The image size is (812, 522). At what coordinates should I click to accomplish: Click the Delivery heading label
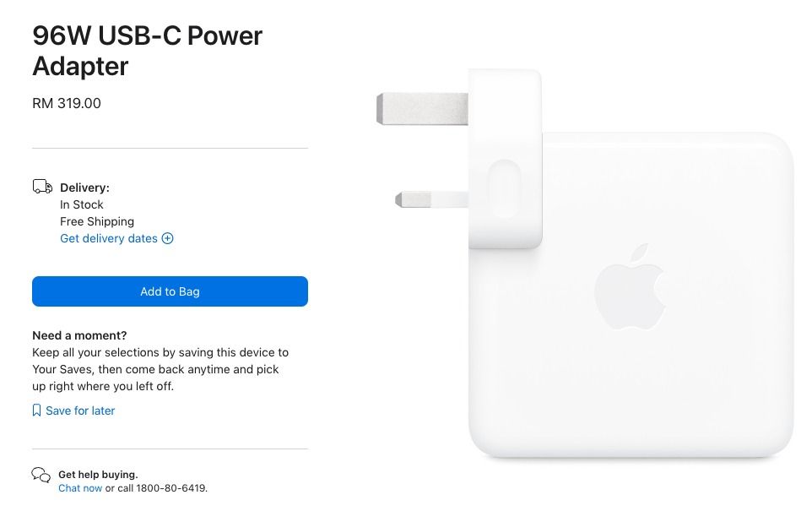[x=85, y=188]
